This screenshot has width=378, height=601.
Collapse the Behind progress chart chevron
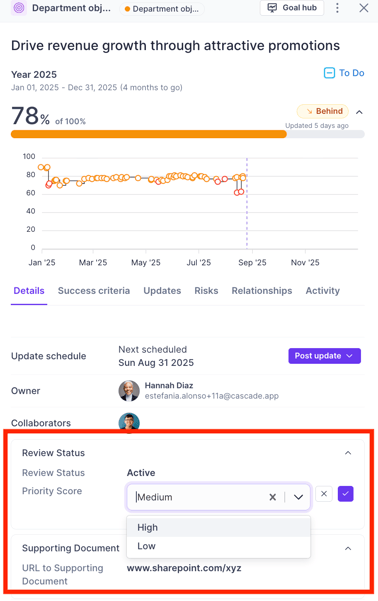[x=359, y=112]
